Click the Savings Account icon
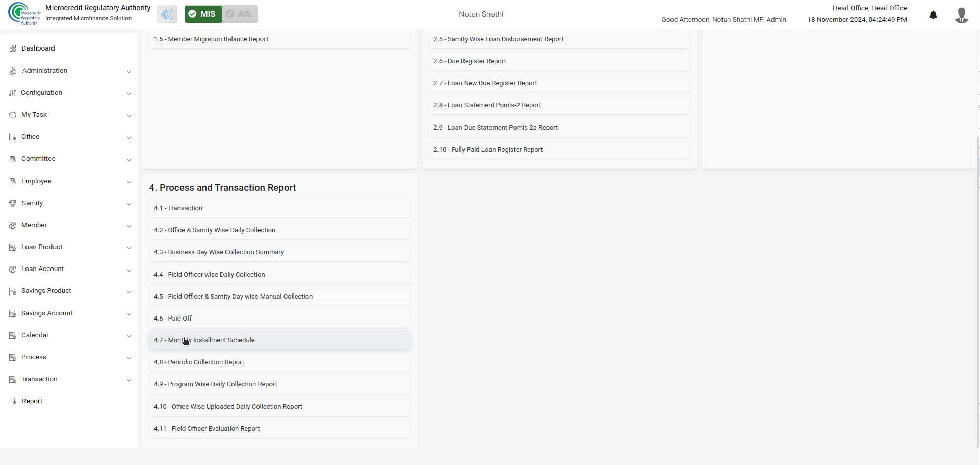 pyautogui.click(x=13, y=313)
